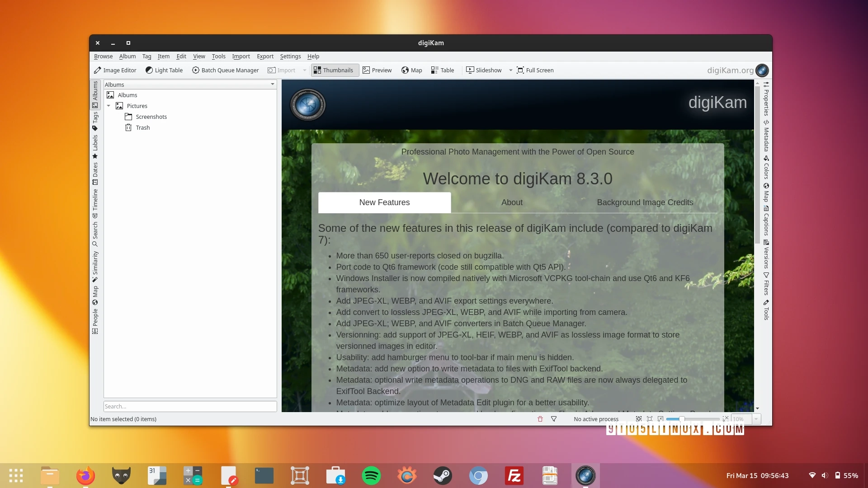Screen dimensions: 868x488
Task: Click the Import menu item
Action: click(241, 56)
